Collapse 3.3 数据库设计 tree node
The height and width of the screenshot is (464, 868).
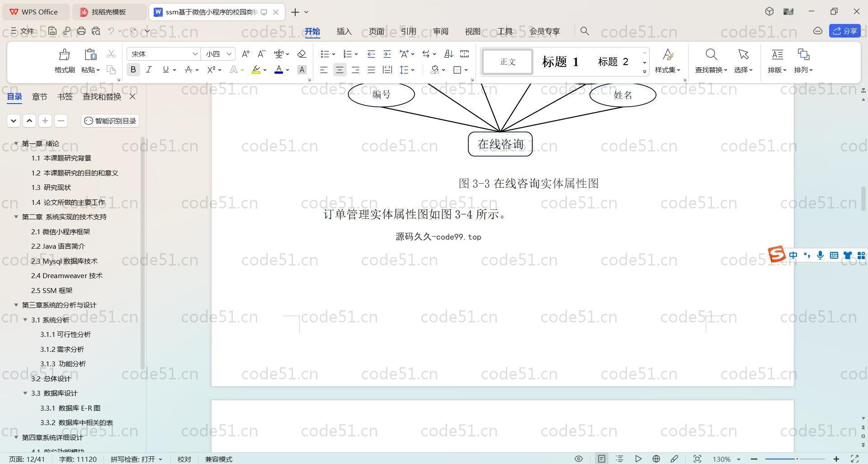click(x=25, y=393)
